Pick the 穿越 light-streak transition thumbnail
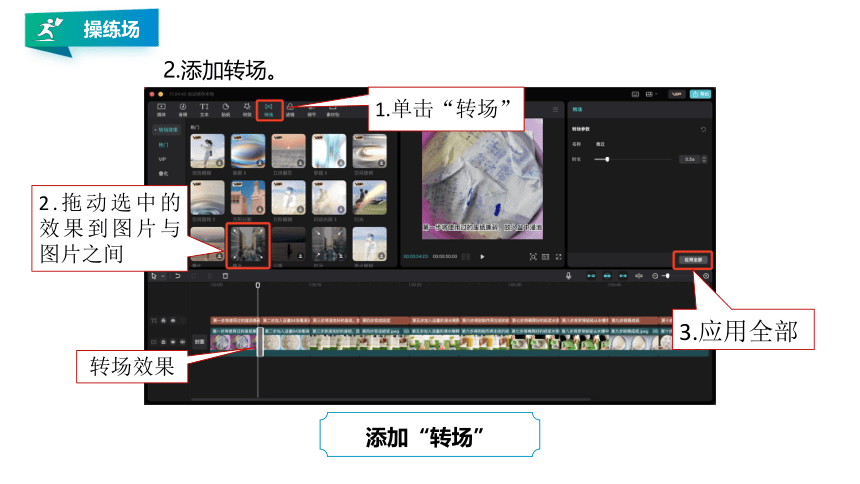This screenshot has width=860, height=484. point(329,151)
